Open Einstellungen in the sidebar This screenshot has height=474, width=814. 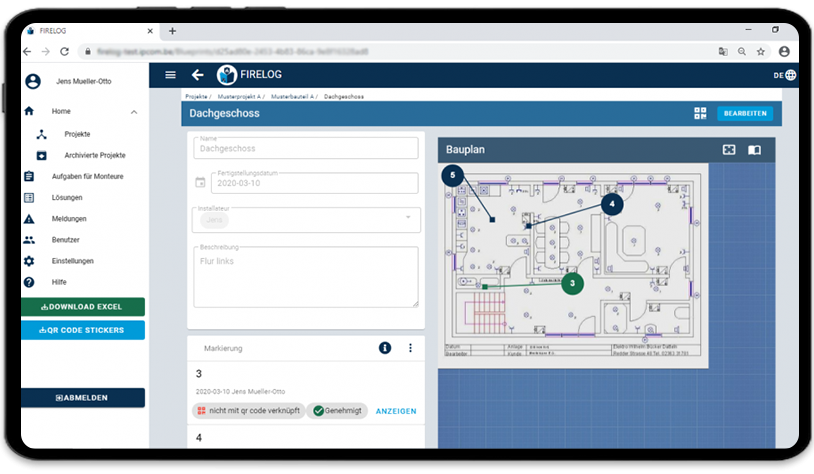(x=73, y=261)
